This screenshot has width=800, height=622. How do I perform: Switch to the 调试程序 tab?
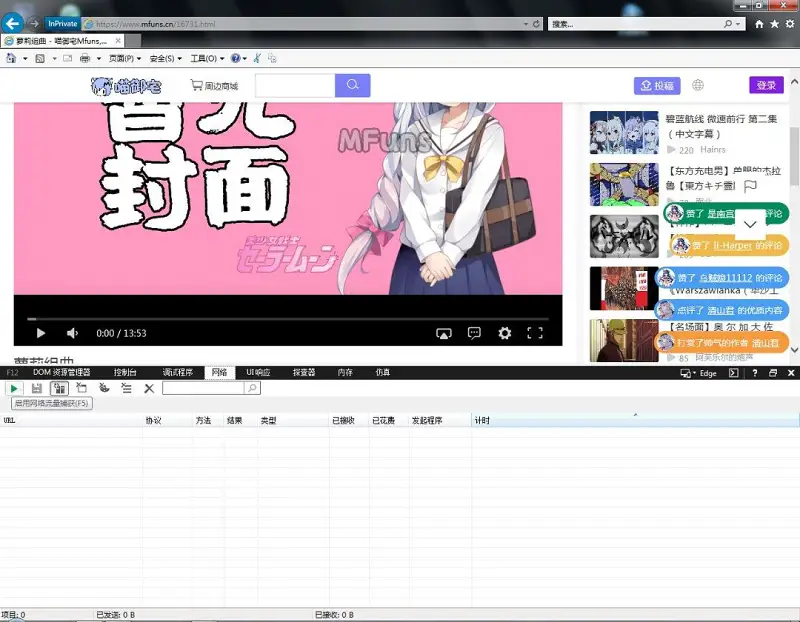pyautogui.click(x=178, y=372)
